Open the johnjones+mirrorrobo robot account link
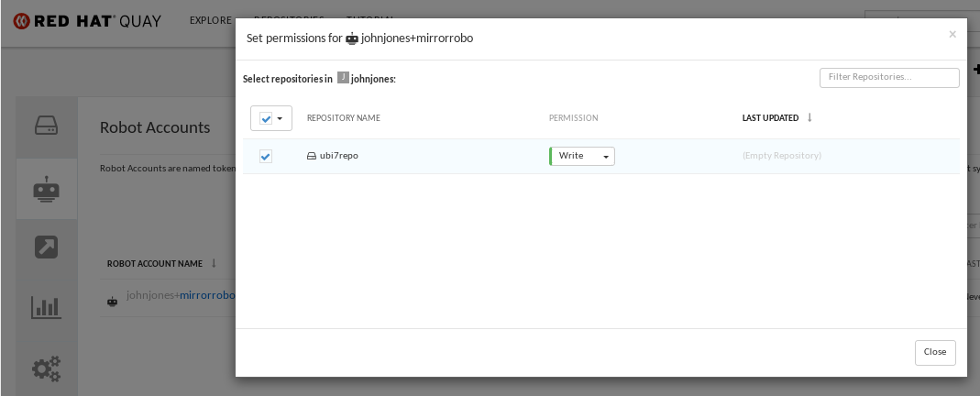 coord(207,295)
